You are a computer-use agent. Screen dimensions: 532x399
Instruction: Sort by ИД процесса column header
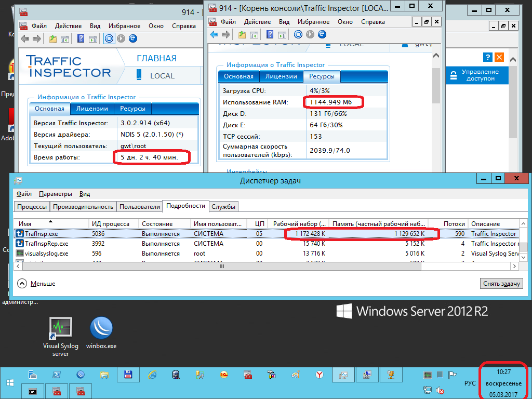113,224
